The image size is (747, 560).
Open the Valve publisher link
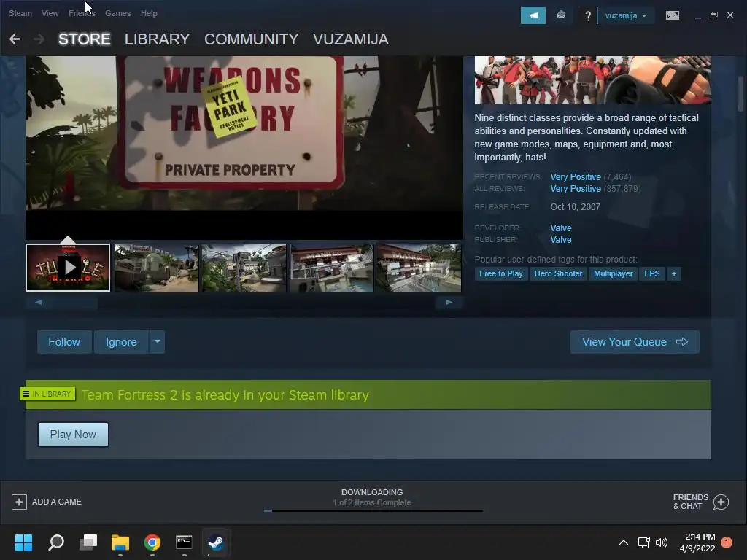(561, 239)
